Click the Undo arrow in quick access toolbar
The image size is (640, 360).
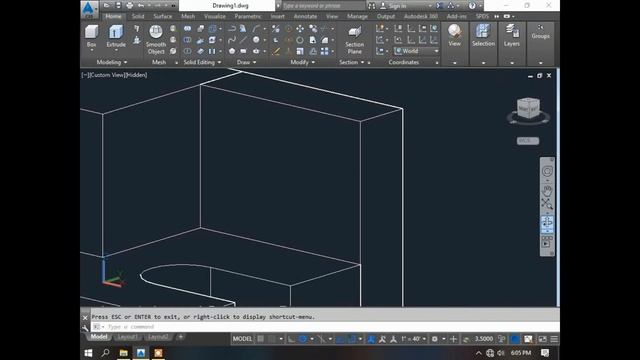point(141,5)
